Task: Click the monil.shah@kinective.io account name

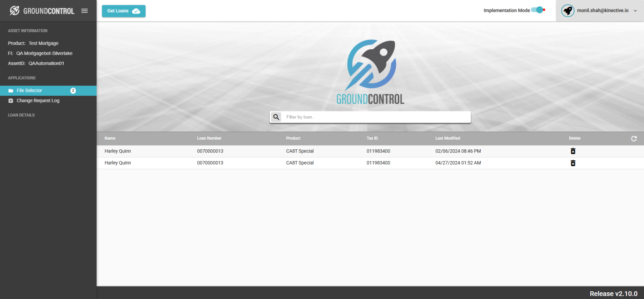Action: 603,11
